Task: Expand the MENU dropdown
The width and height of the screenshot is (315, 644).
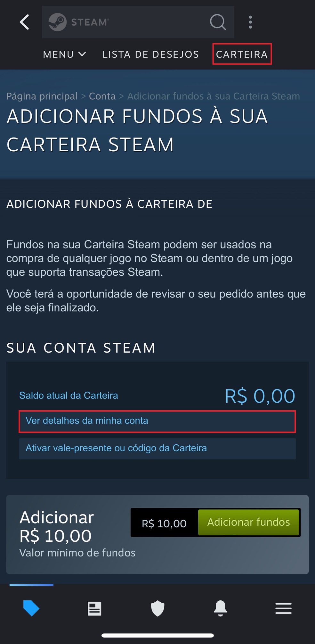Action: tap(65, 54)
